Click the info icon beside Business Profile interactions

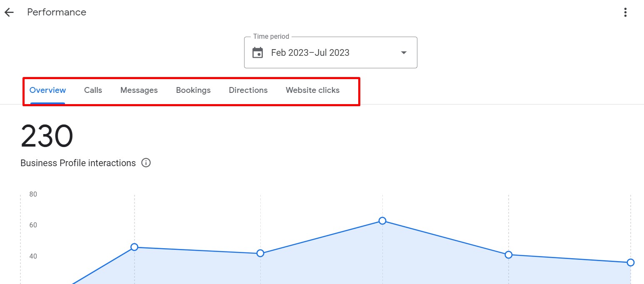pos(146,163)
